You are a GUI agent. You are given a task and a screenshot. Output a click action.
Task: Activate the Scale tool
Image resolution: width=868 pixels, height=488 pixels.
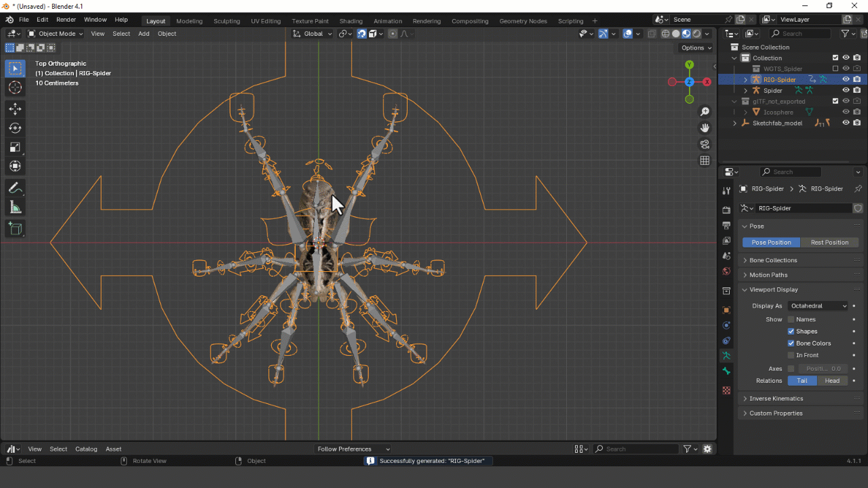pos(15,147)
